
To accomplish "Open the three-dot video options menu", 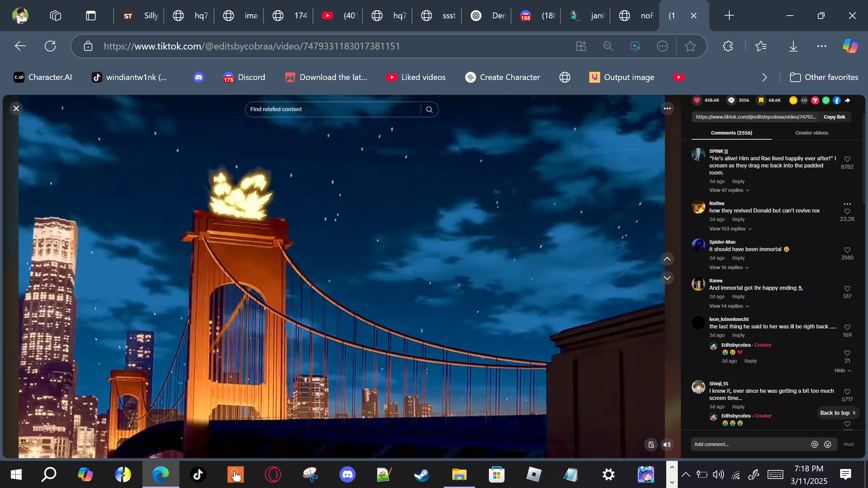I will (x=667, y=108).
